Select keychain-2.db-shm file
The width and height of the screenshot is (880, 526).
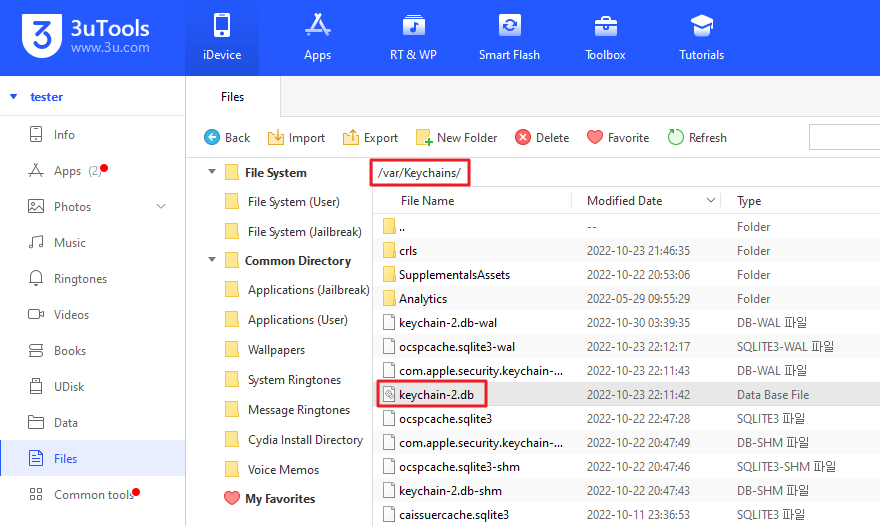pos(626,491)
